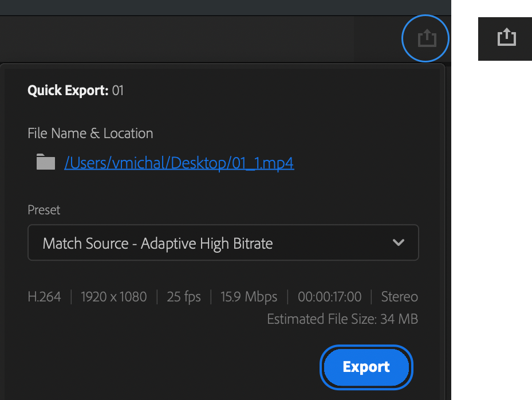Screen dimensions: 532x400
Task: Click the Quick Export: 01 heading
Action: tap(76, 91)
